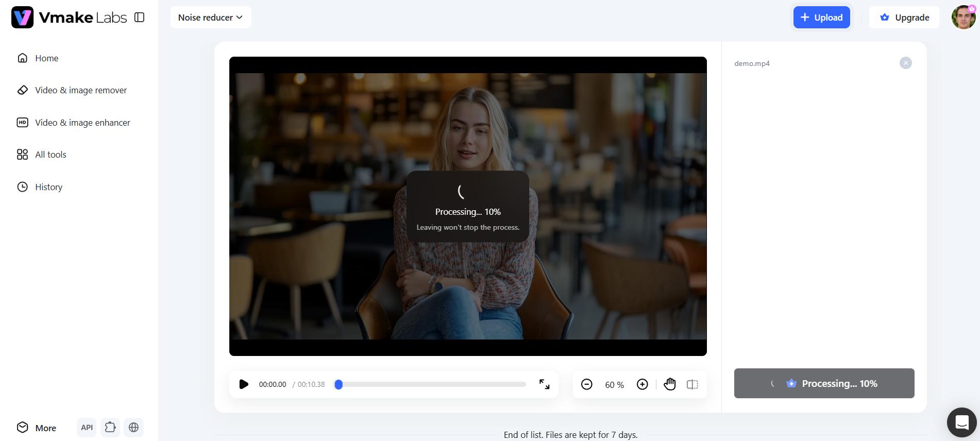Viewport: 980px width, 441px height.
Task: Click the API badge icon
Action: tap(87, 428)
